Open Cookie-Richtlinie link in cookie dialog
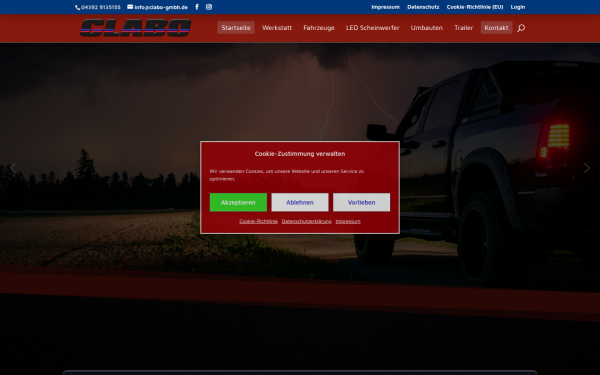Viewport: 600px width, 375px height. coord(259,221)
